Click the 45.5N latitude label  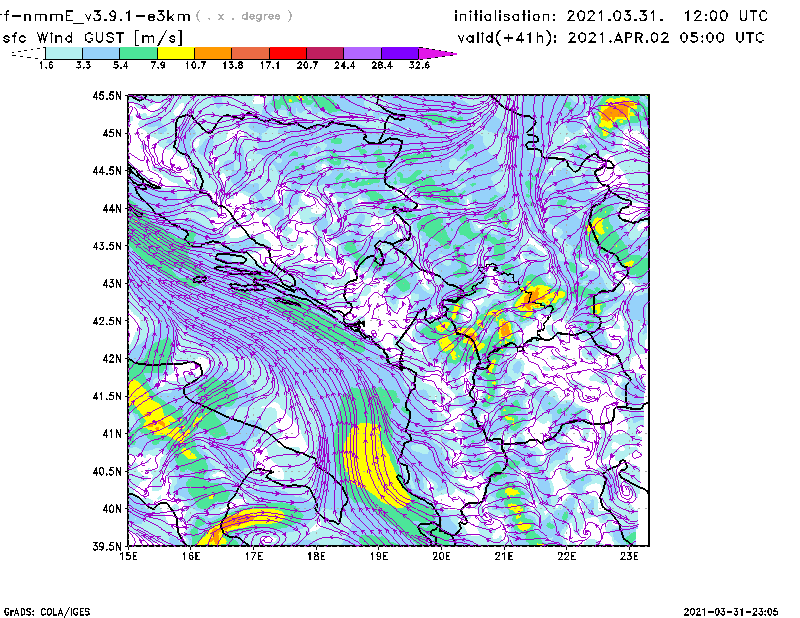(x=107, y=95)
